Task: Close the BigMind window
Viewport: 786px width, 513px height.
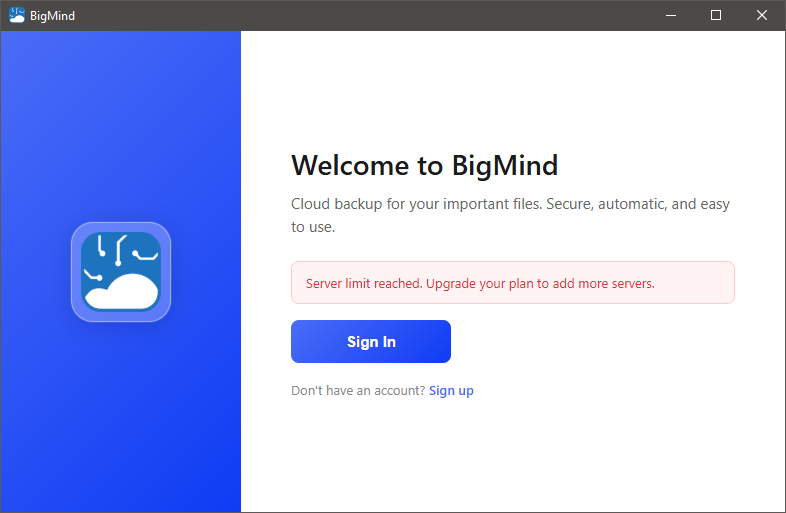Action: 761,16
